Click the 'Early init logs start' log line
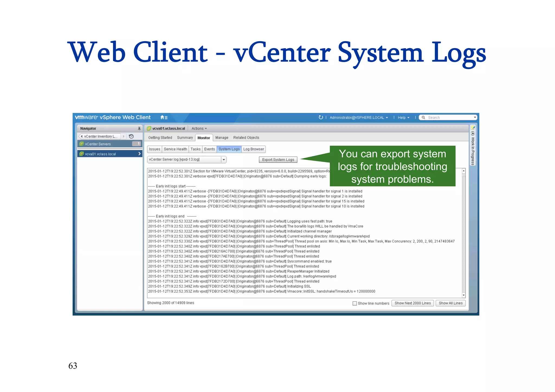 tap(172, 186)
